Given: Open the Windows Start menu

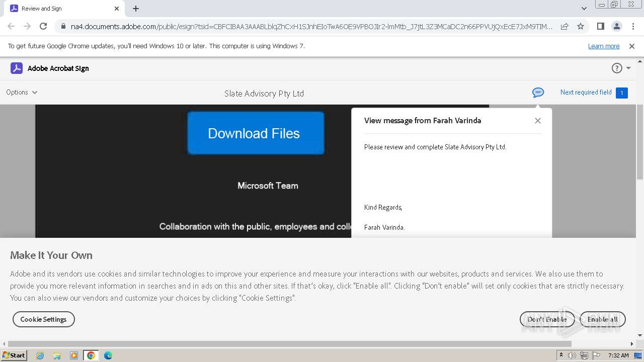Looking at the screenshot, I should (14, 355).
